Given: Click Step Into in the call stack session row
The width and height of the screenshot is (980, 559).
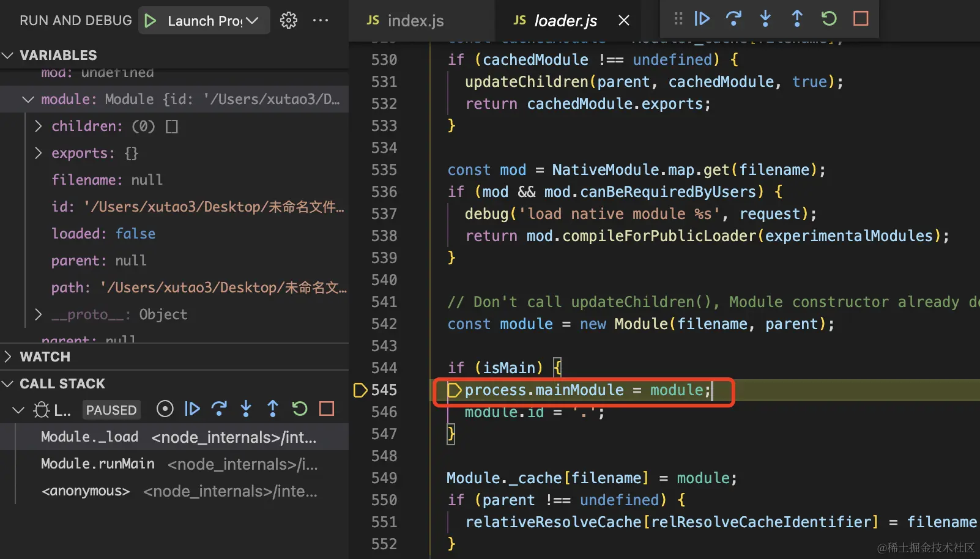Looking at the screenshot, I should [246, 409].
